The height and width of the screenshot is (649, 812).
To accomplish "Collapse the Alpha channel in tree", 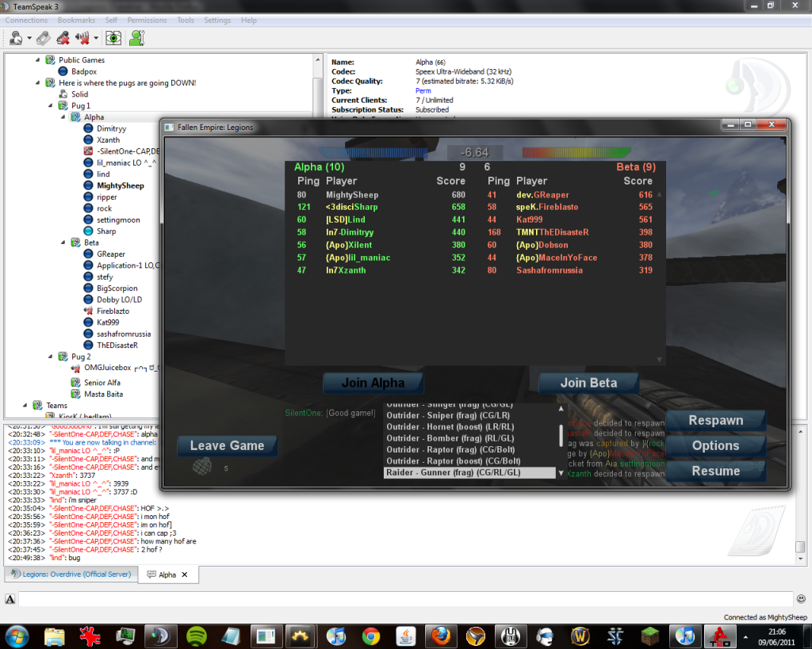I will point(63,117).
